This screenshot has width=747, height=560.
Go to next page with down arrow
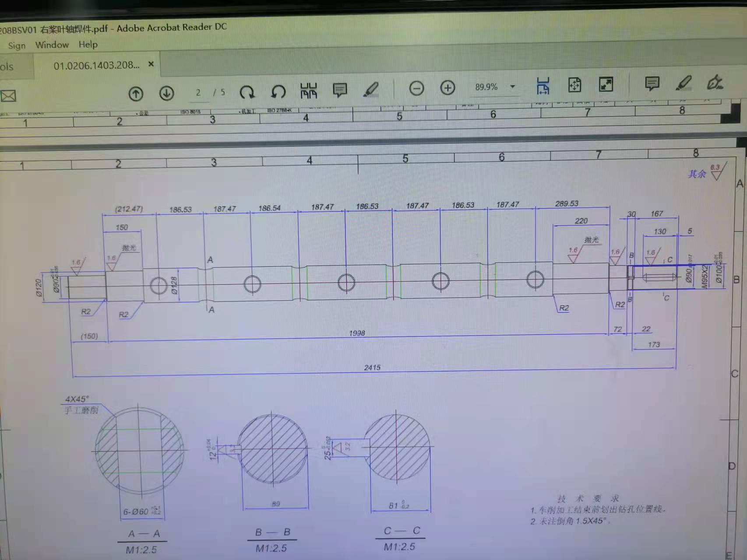(x=166, y=93)
